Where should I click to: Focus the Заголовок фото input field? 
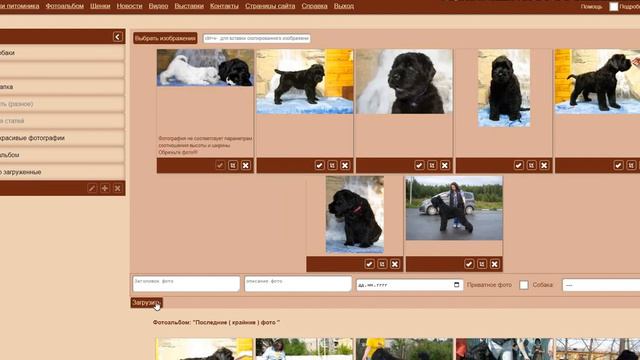coord(186,284)
